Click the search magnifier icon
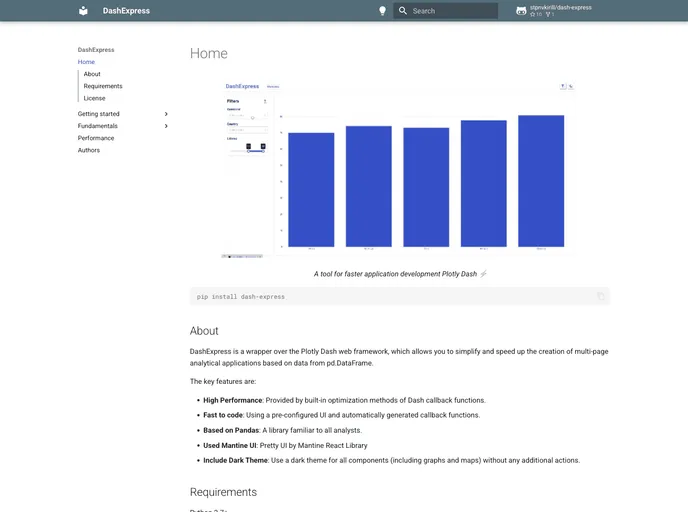This screenshot has height=512, width=688. coord(403,11)
